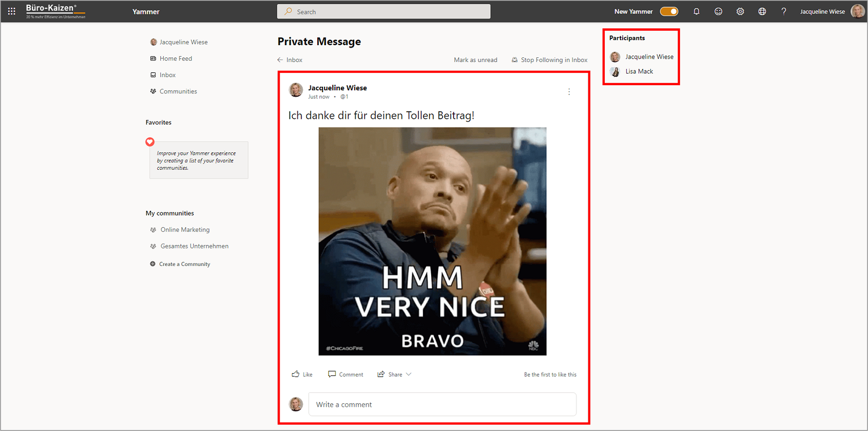Click the Online Marketing community icon
This screenshot has height=431, width=868.
pyautogui.click(x=153, y=230)
